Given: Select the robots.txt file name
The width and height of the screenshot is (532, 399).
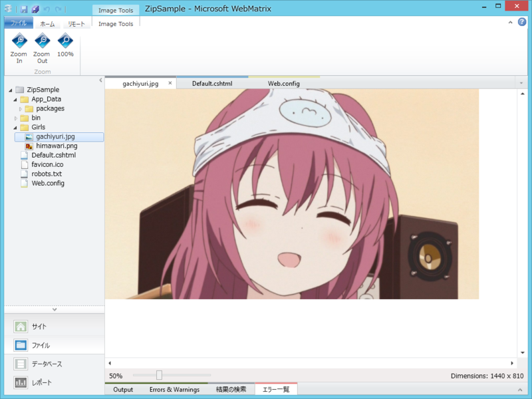Looking at the screenshot, I should click(x=47, y=174).
